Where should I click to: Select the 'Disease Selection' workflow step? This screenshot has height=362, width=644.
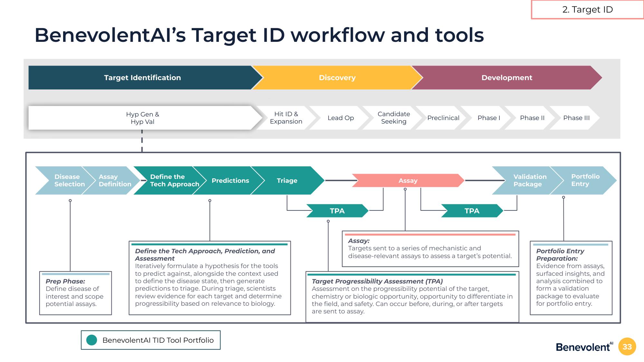click(x=64, y=181)
